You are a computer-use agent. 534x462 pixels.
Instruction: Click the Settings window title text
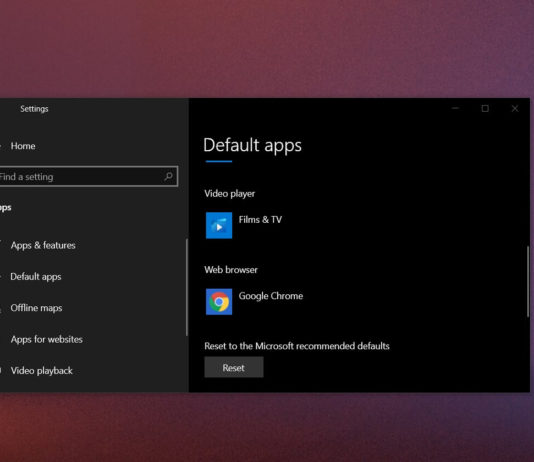click(34, 109)
